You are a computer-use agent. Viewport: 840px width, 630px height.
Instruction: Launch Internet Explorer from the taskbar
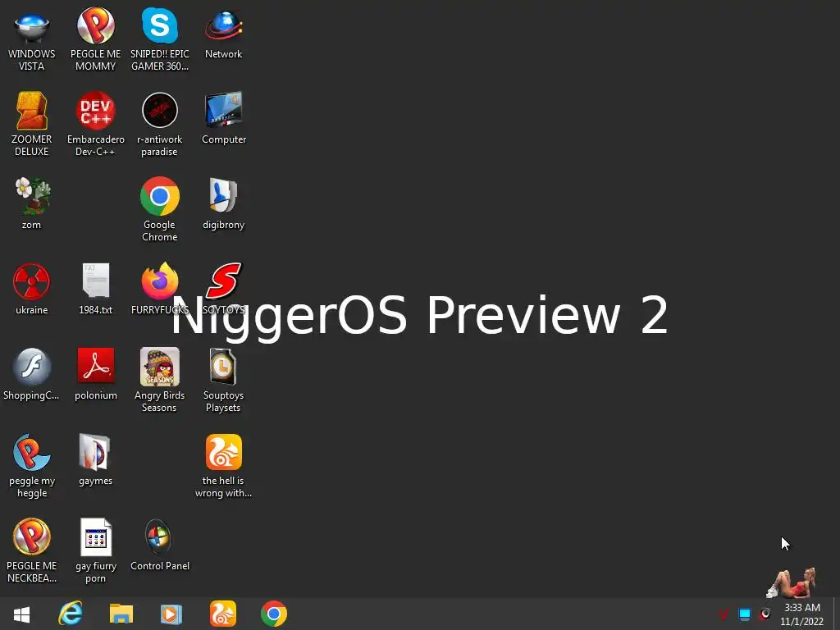(x=71, y=614)
